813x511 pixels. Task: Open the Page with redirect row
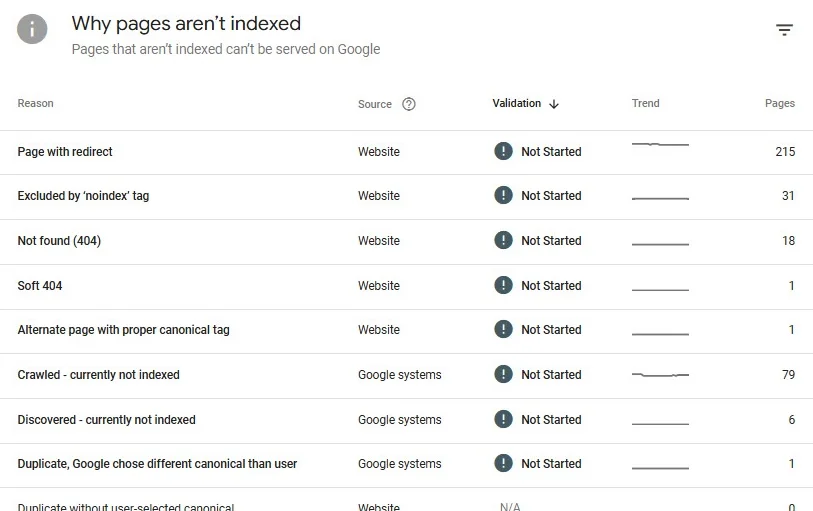coord(65,152)
